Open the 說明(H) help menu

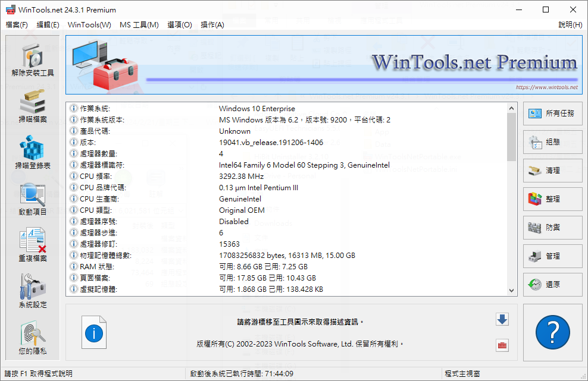coord(570,25)
